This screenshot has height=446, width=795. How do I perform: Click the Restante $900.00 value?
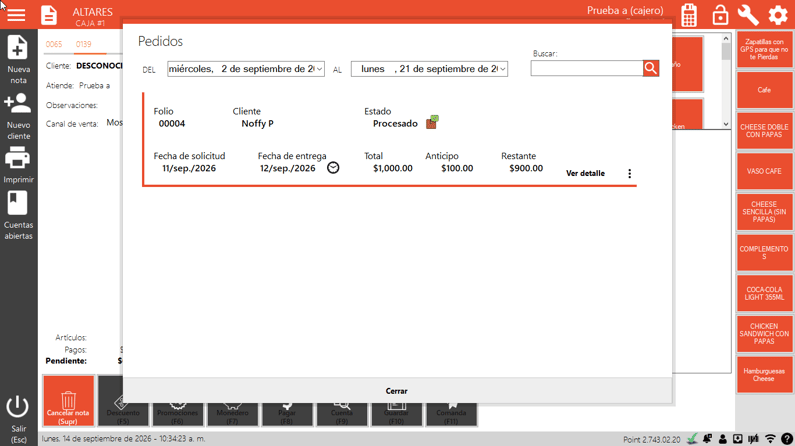[526, 168]
